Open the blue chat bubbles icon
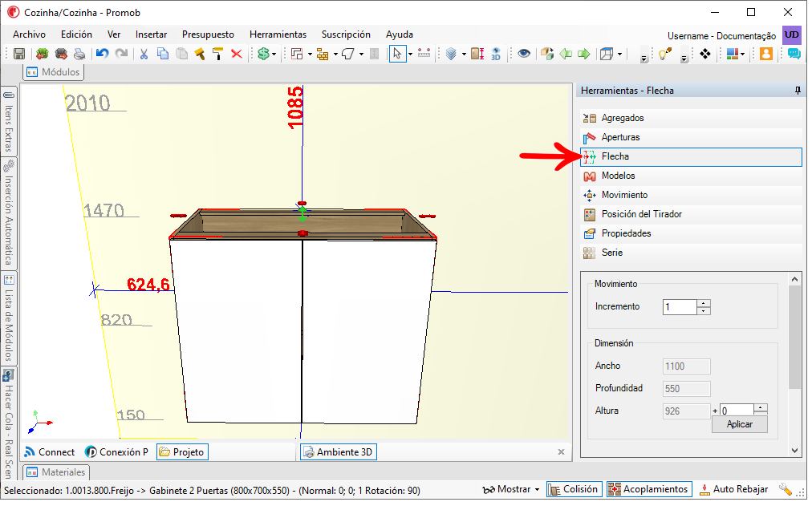The image size is (812, 510). point(794,54)
